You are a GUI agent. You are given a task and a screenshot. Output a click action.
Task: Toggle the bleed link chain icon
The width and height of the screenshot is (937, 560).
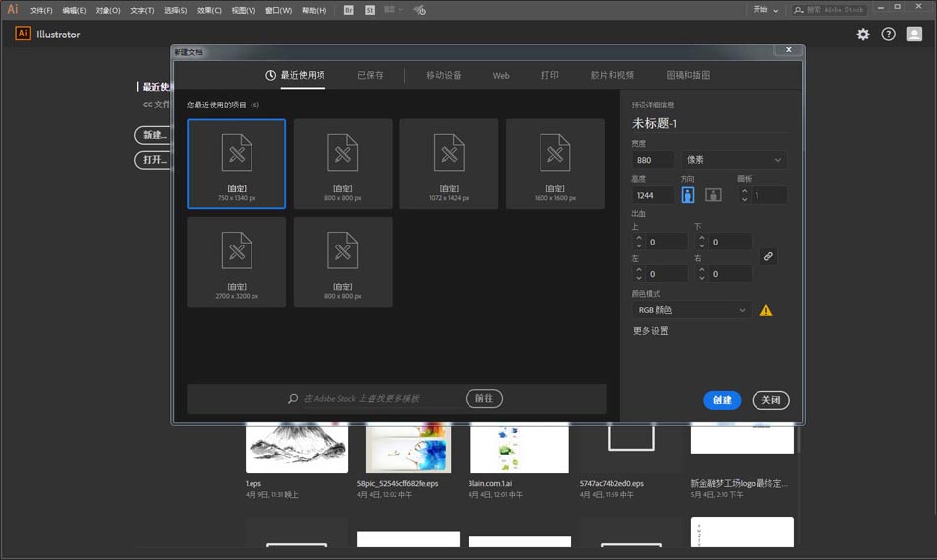tap(768, 256)
